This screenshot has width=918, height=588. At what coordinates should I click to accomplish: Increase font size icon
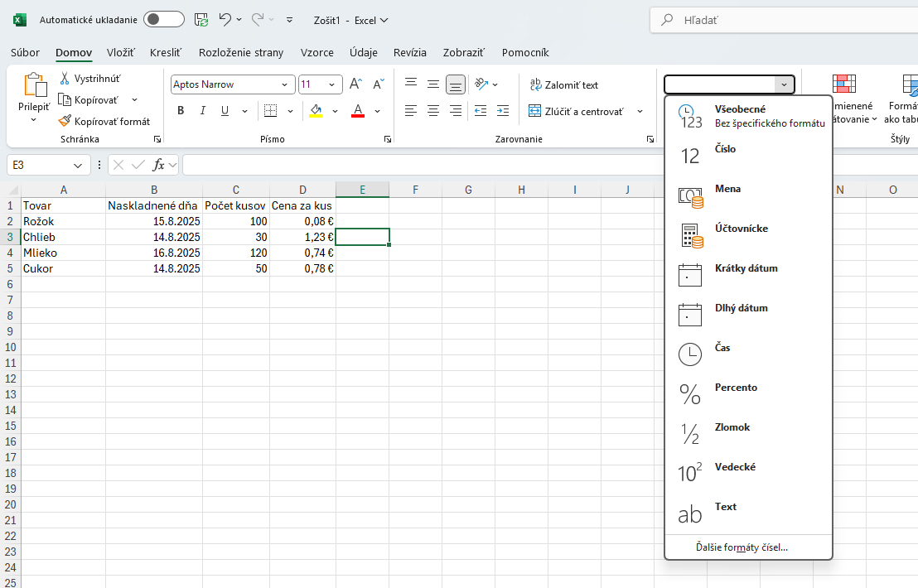click(x=355, y=84)
